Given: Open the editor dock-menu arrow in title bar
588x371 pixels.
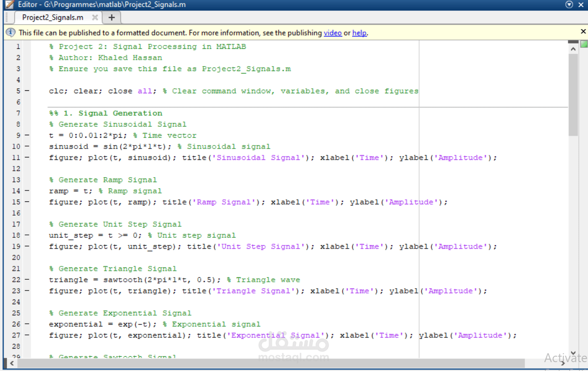Looking at the screenshot, I should click(x=569, y=4).
